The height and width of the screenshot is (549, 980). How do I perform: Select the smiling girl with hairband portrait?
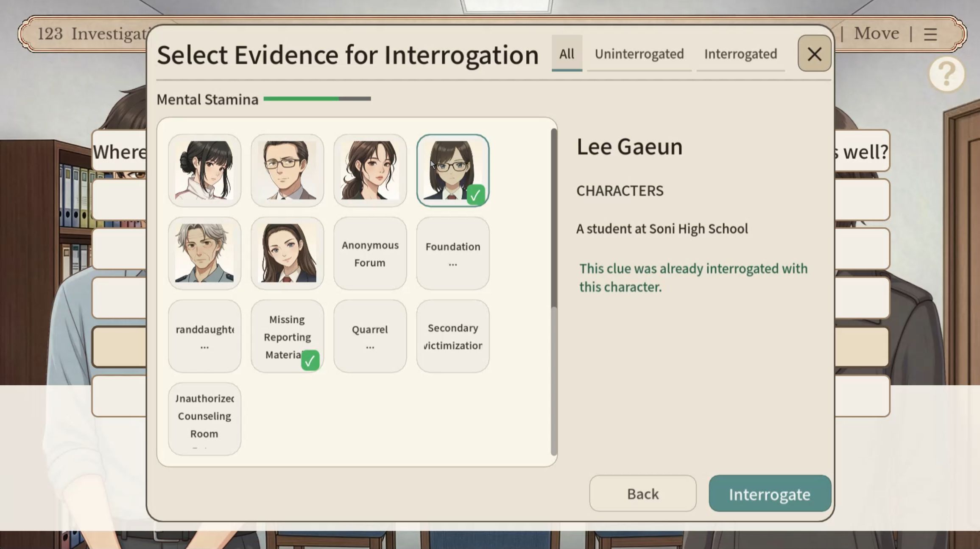click(x=287, y=253)
